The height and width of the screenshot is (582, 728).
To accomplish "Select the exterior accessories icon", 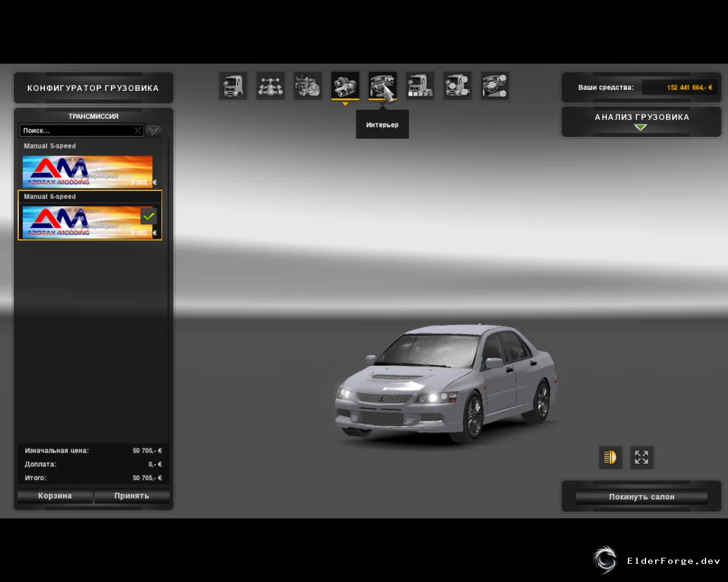I will tap(457, 86).
